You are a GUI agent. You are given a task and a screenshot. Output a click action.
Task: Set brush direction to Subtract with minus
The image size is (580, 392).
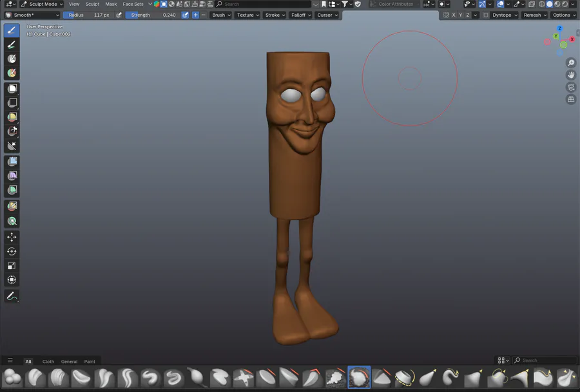(203, 15)
